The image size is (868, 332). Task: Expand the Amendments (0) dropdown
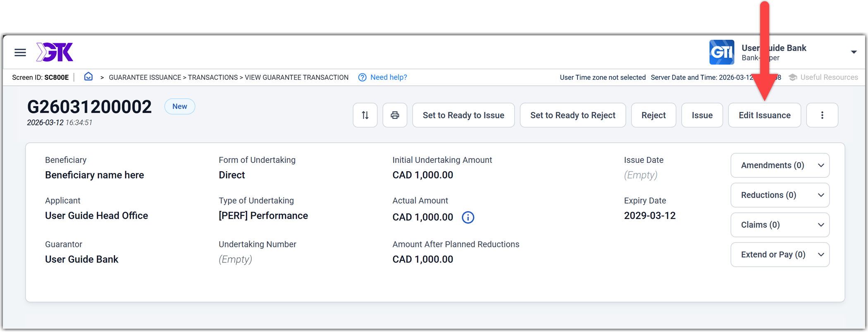tap(780, 165)
